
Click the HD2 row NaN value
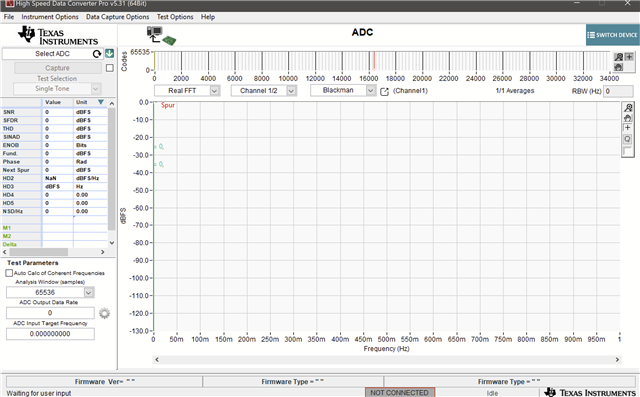tap(51, 178)
